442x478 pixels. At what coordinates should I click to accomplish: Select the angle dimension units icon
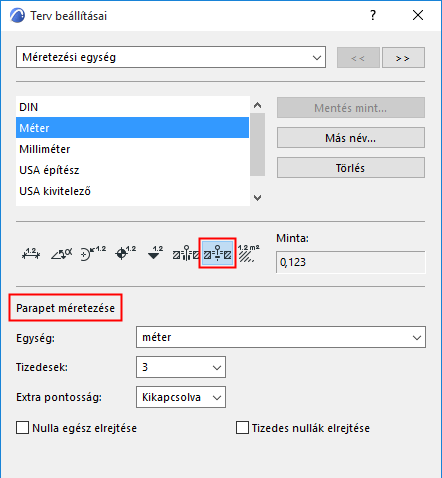click(62, 254)
